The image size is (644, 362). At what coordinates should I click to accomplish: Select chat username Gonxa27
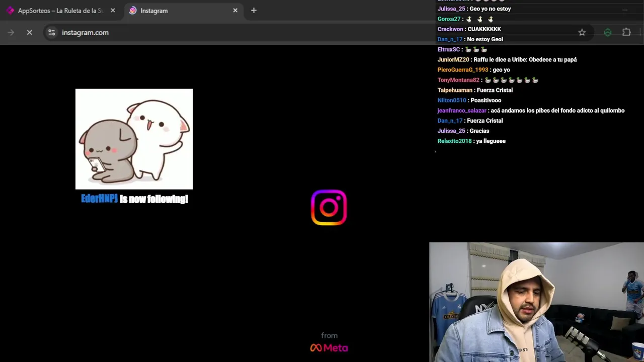pos(449,19)
